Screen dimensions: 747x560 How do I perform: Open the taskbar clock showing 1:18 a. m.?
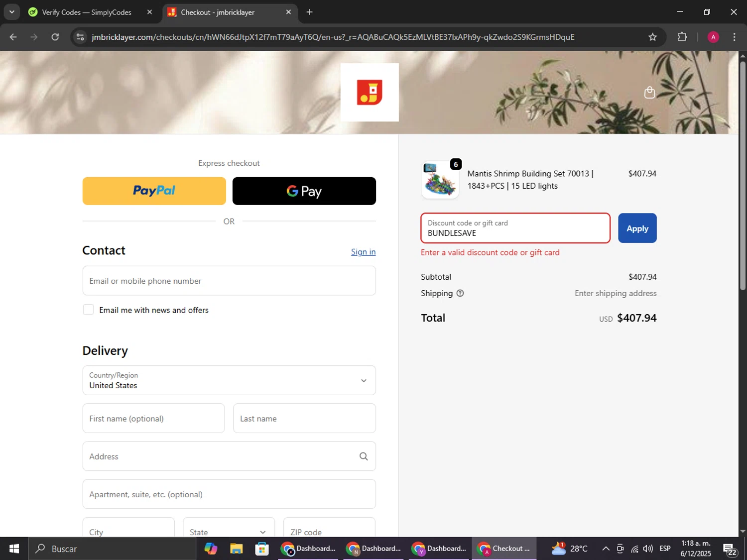(x=696, y=549)
